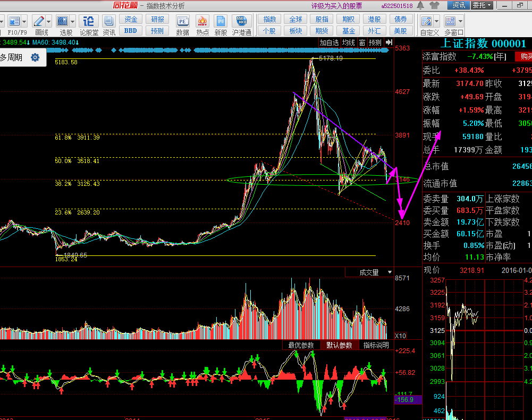
Task: Click the 50.0% 3518.41 Fibonacci label
Action: (x=78, y=161)
